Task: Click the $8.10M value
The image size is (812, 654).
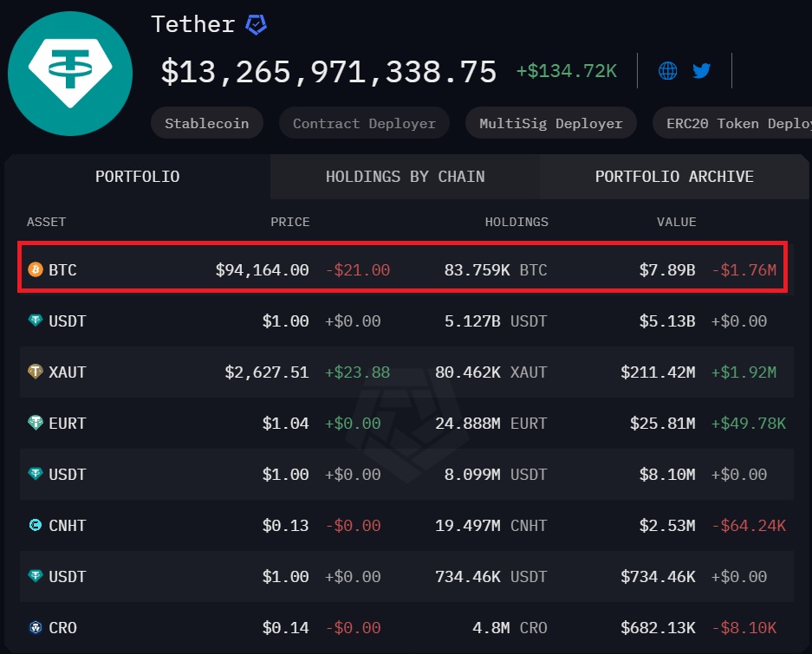Action: point(667,475)
